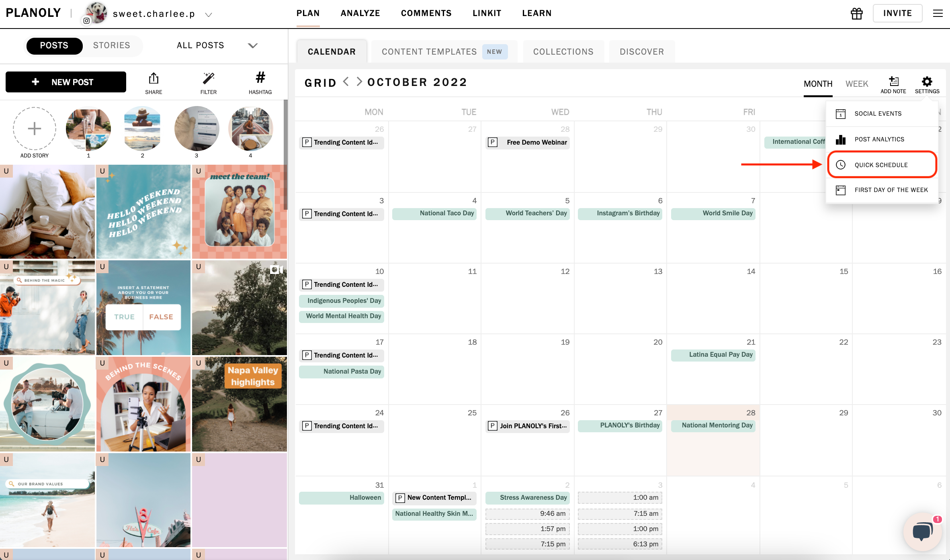Open the COMMENTS nav tab
Screen dimensions: 950x560
[426, 13]
